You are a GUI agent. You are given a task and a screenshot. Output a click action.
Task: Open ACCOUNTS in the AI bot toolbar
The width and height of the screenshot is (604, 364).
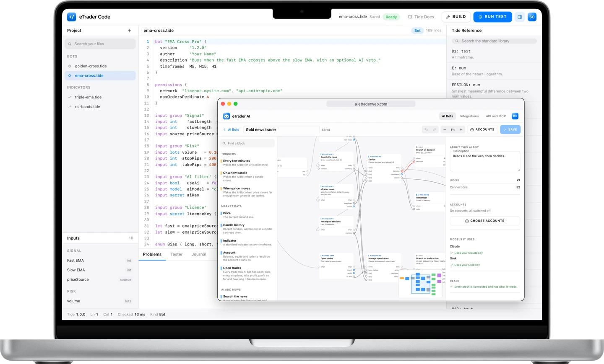482,129
